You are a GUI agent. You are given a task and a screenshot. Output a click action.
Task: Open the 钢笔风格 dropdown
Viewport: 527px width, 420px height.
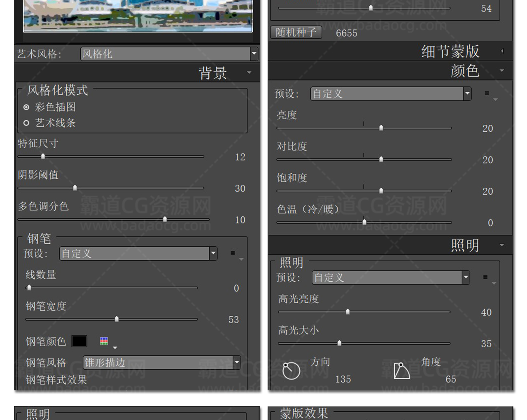tap(237, 362)
